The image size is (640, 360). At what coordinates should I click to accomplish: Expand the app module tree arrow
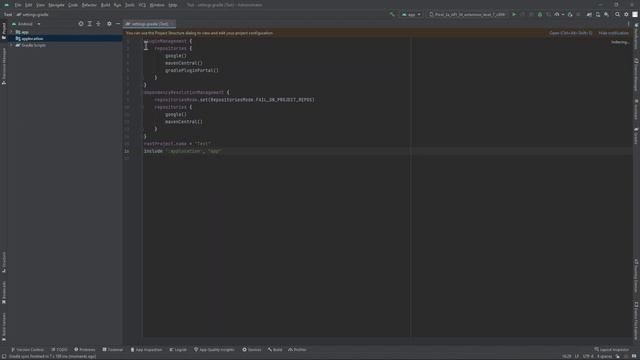click(x=11, y=32)
